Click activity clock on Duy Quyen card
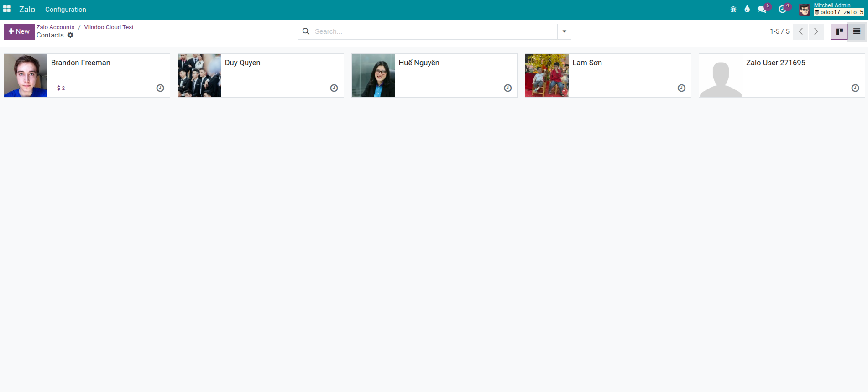 [x=334, y=88]
